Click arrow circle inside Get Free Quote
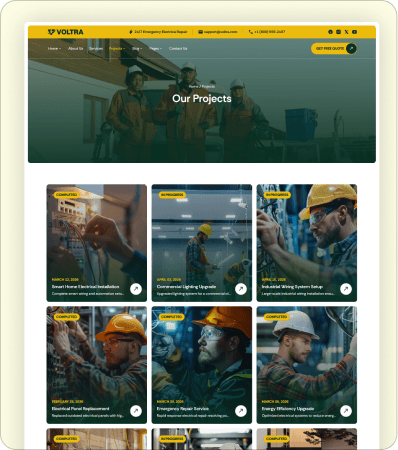This screenshot has width=398, height=450. pyautogui.click(x=351, y=49)
